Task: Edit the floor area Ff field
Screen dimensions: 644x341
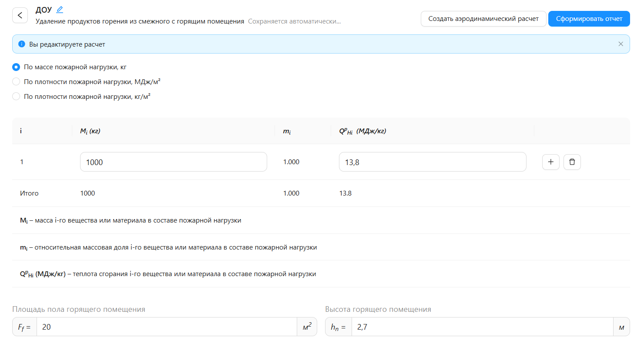Action: (x=166, y=327)
